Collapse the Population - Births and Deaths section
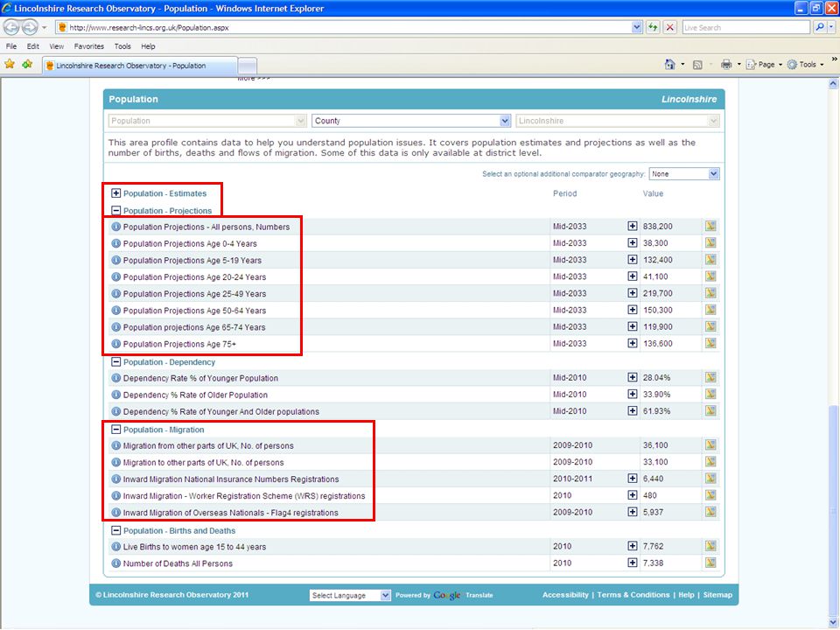This screenshot has width=840, height=630. click(115, 530)
